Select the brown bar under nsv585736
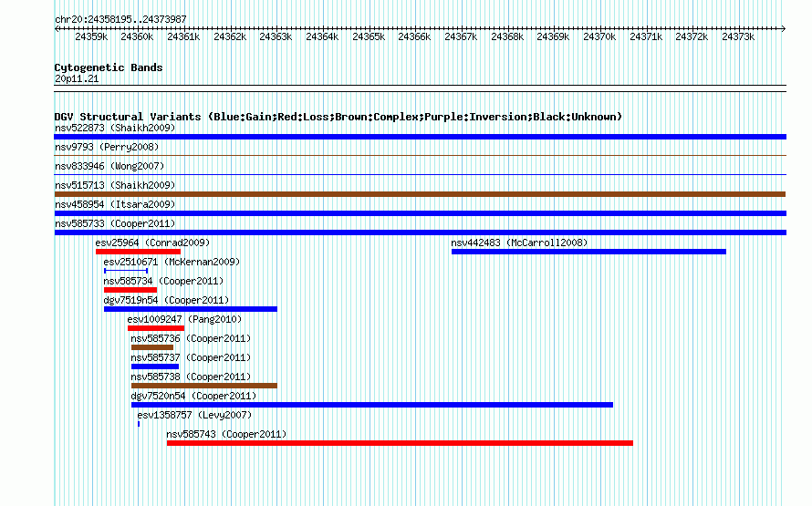 pyautogui.click(x=152, y=347)
